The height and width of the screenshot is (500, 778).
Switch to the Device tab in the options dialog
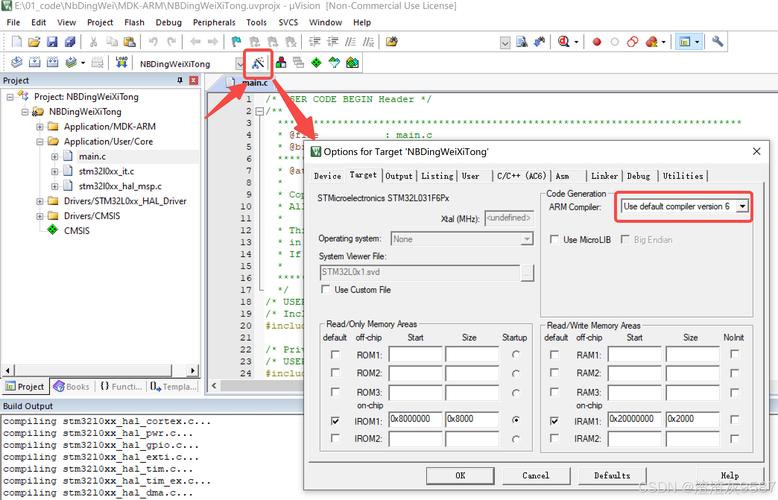pyautogui.click(x=327, y=176)
